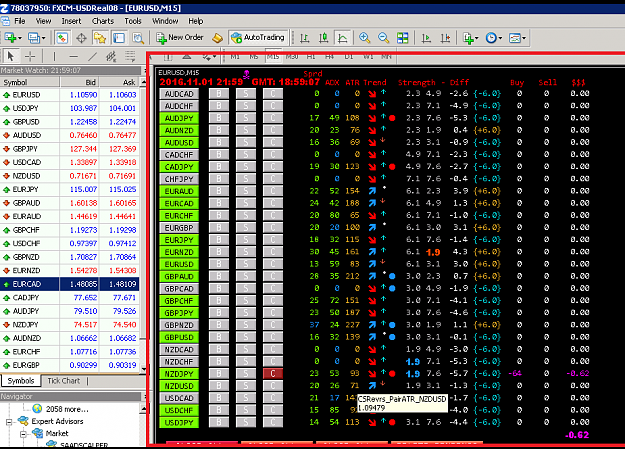Open the Profiles dropdown
Image resolution: width=625 pixels, height=449 pixels.
click(x=36, y=38)
